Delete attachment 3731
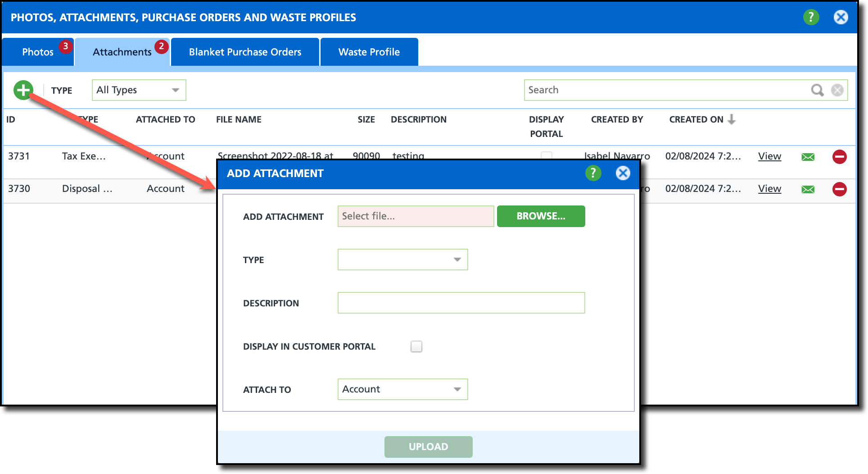This screenshot has height=474, width=868. [x=839, y=157]
